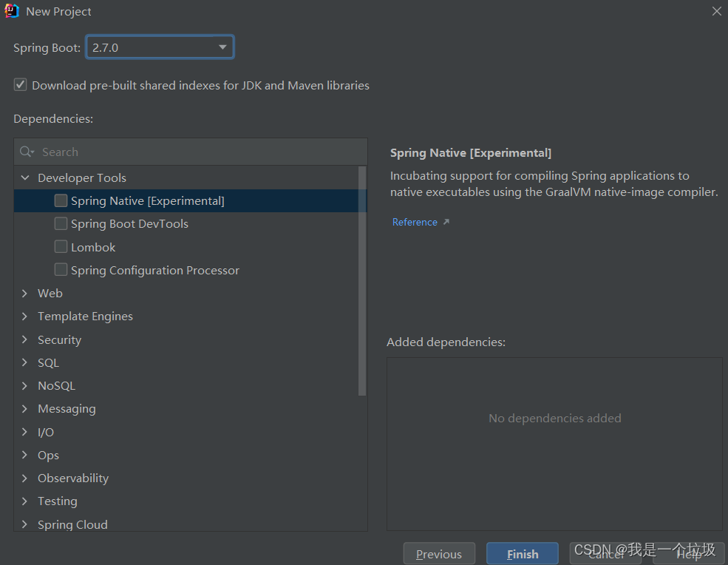Expand the Spring Cloud category
This screenshot has width=728, height=565.
(25, 524)
